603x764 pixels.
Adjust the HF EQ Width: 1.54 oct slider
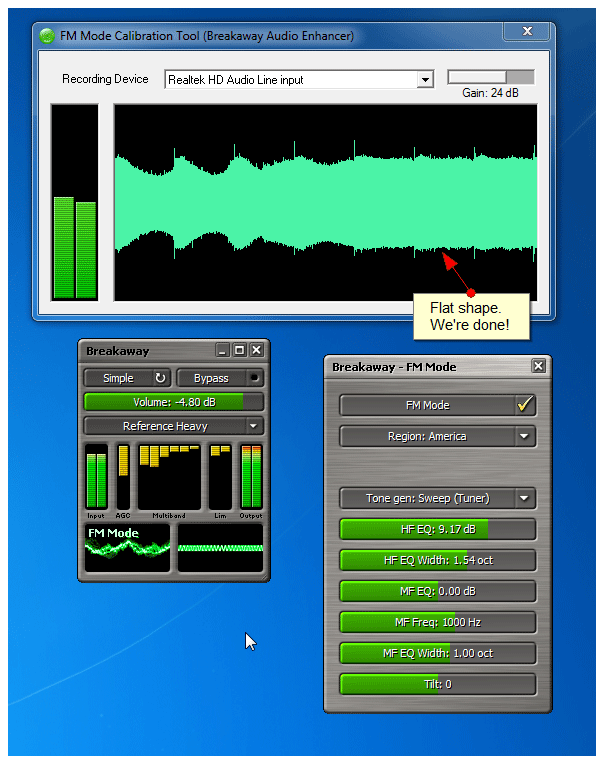pos(437,560)
